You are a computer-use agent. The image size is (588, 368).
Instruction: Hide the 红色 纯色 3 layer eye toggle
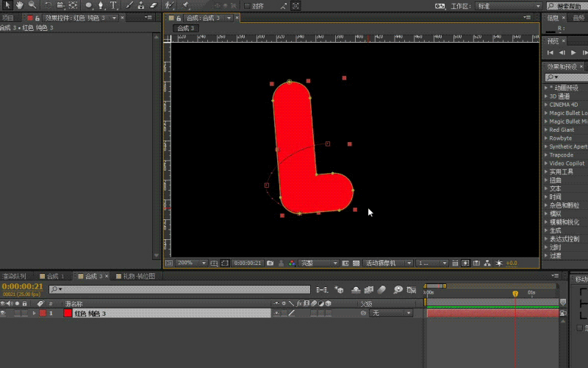click(x=4, y=314)
